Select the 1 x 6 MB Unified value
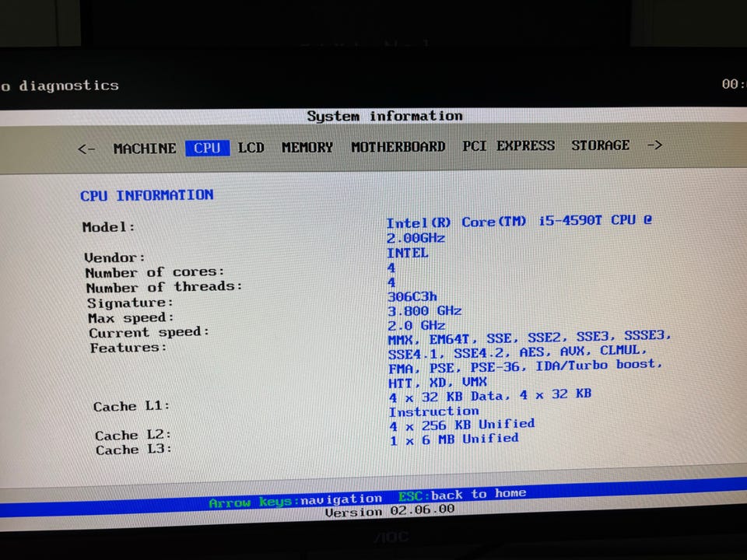747x560 pixels. [x=454, y=439]
